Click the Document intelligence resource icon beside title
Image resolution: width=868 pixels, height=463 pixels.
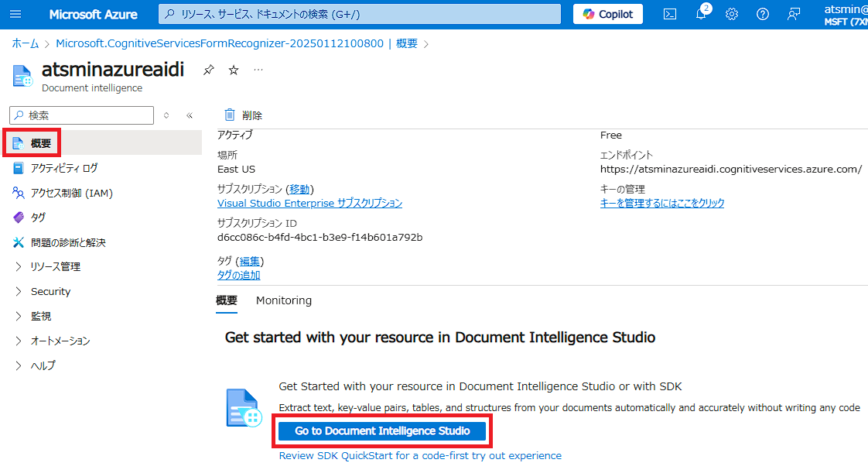pyautogui.click(x=22, y=76)
